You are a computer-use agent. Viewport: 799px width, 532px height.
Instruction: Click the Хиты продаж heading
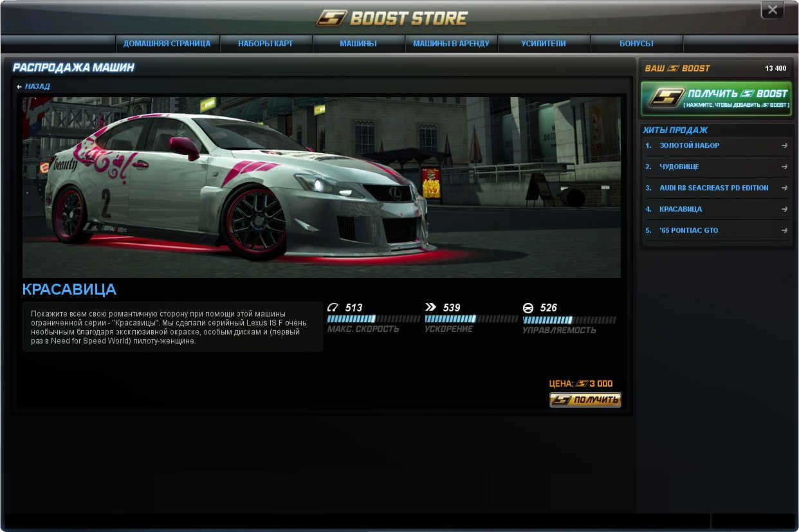[x=675, y=130]
